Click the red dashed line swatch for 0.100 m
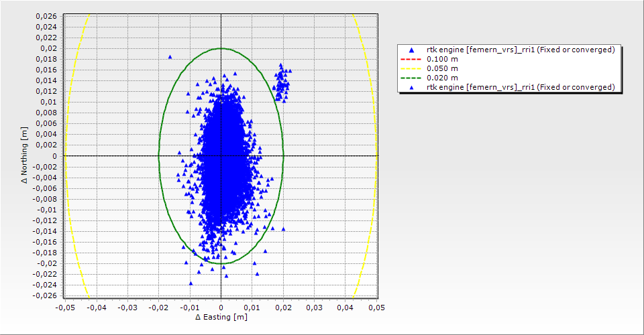The width and height of the screenshot is (644, 335). tap(411, 59)
